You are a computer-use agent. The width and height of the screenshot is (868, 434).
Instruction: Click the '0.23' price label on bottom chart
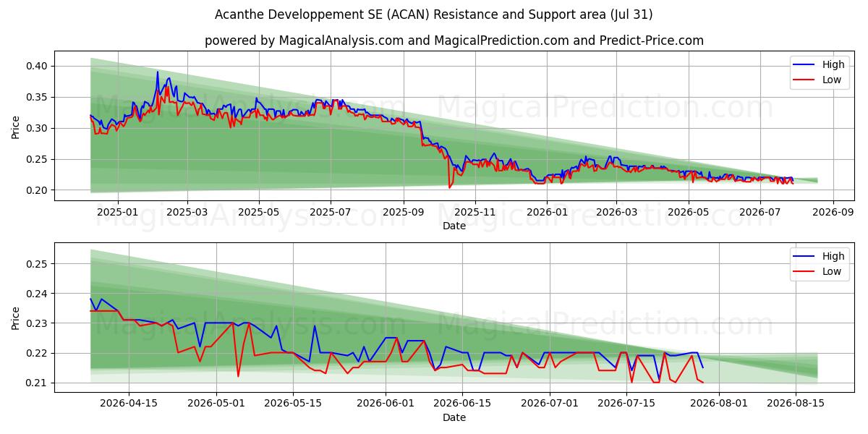pos(36,323)
